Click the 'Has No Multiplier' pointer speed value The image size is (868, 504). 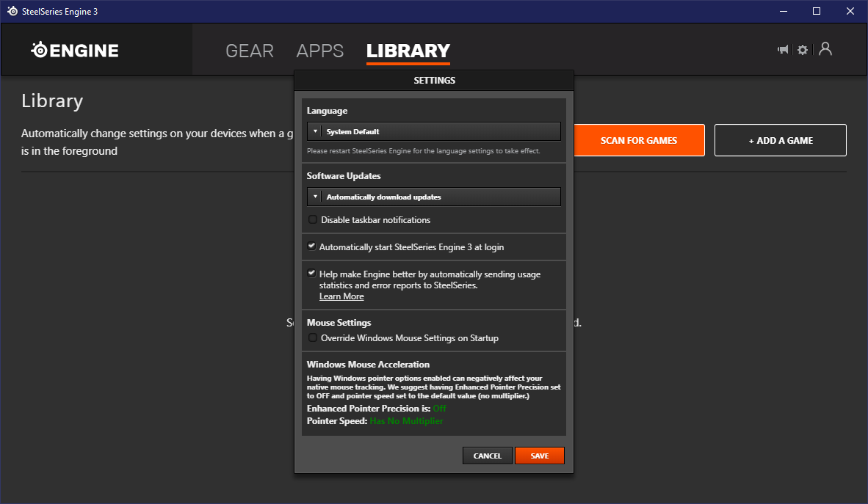tap(406, 421)
